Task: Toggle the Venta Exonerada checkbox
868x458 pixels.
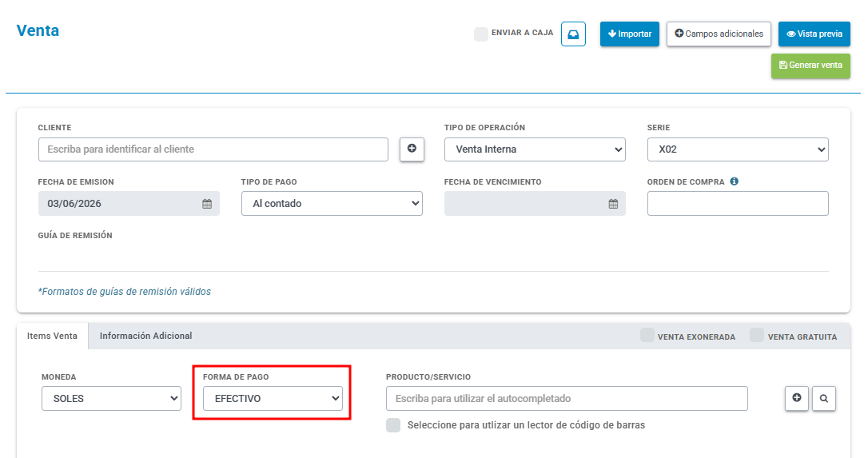Action: (647, 335)
